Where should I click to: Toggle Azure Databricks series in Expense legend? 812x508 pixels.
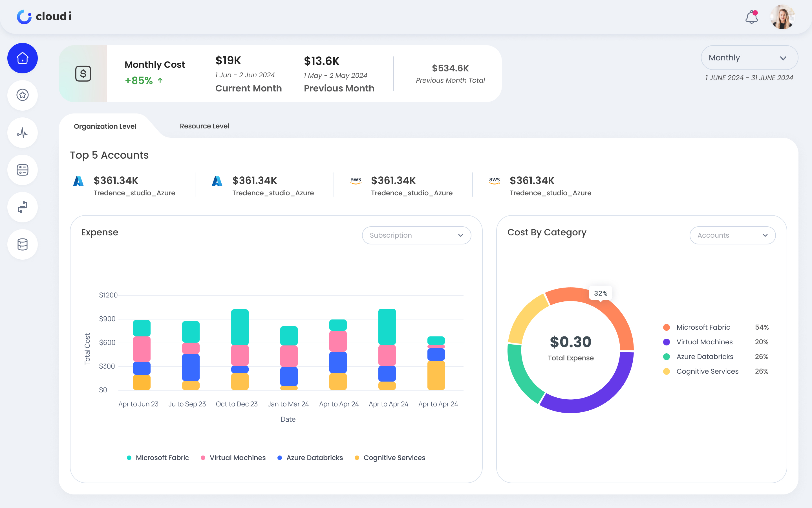(x=310, y=457)
